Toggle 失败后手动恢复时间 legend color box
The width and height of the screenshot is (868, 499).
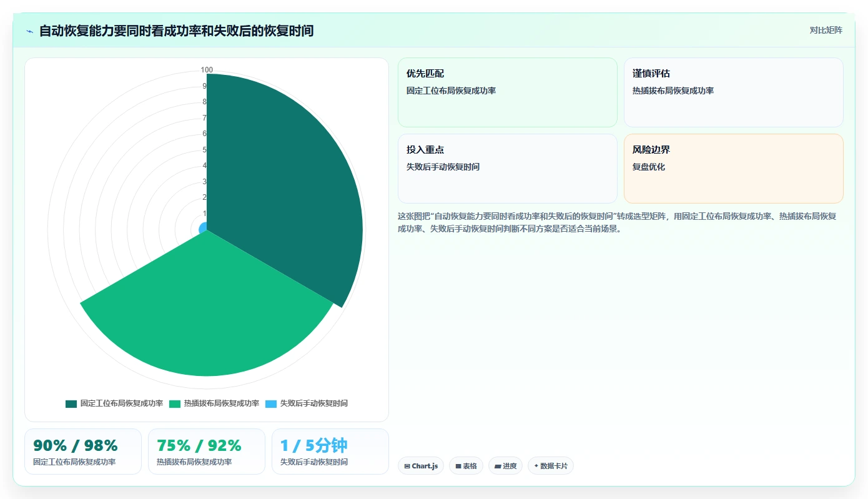pyautogui.click(x=271, y=404)
